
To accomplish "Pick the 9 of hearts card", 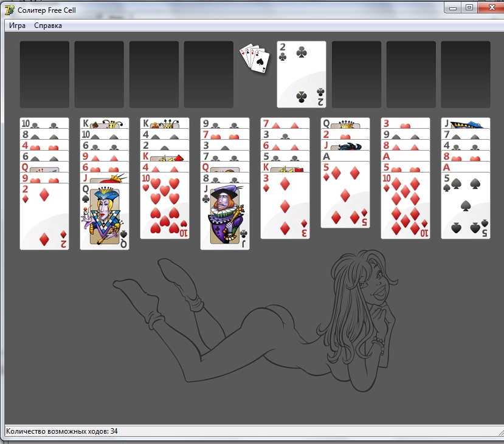I will point(44,178).
